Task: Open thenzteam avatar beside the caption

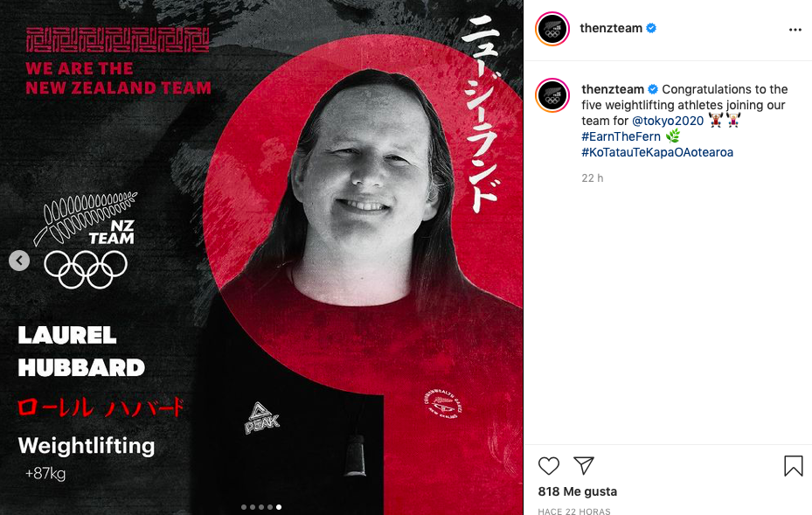Action: 552,95
